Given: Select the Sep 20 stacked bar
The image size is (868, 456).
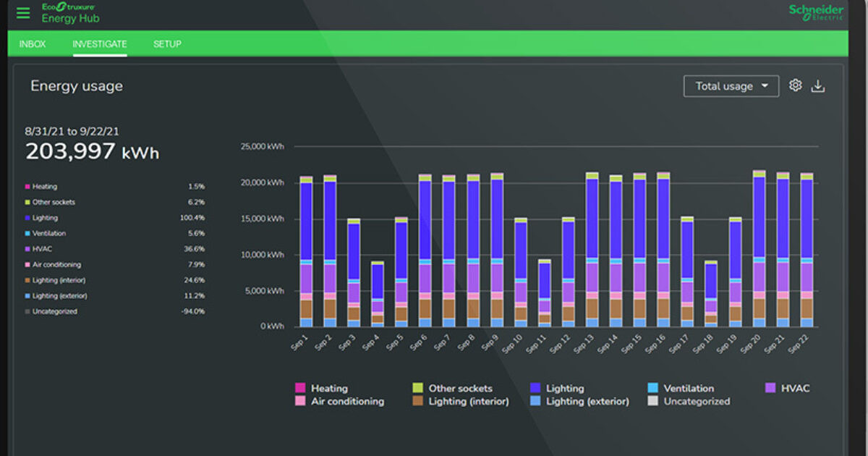Looking at the screenshot, I should 759,248.
